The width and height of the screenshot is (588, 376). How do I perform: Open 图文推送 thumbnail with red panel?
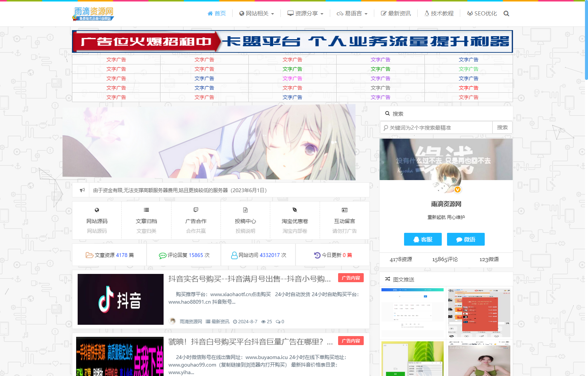coord(479,313)
